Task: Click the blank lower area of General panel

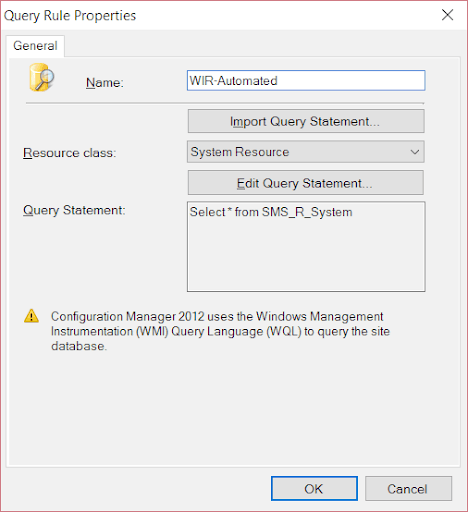Action: [x=233, y=410]
